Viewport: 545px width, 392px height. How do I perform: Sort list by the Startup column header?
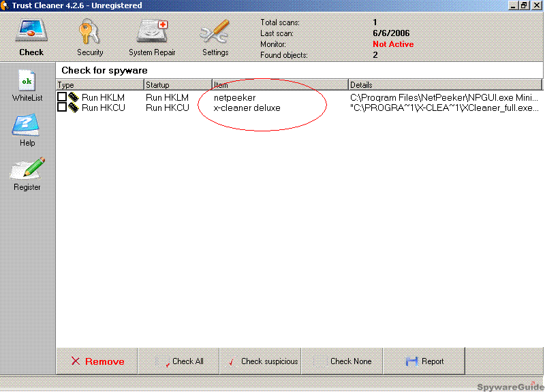[x=178, y=84]
